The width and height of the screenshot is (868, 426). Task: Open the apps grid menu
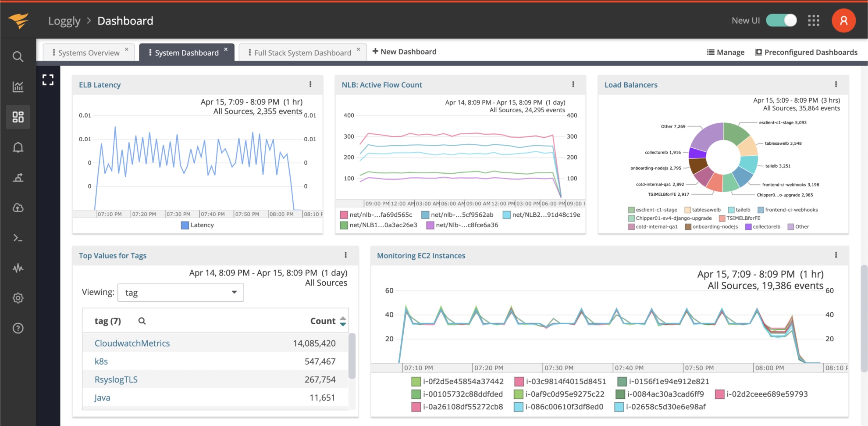tap(814, 21)
